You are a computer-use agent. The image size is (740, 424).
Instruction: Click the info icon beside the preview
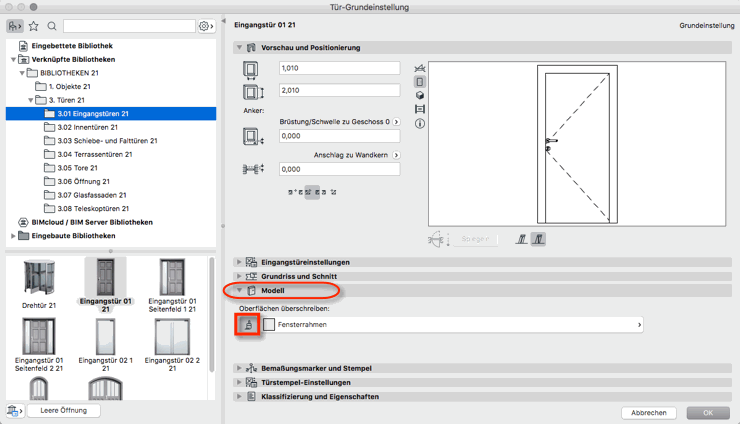[x=420, y=124]
